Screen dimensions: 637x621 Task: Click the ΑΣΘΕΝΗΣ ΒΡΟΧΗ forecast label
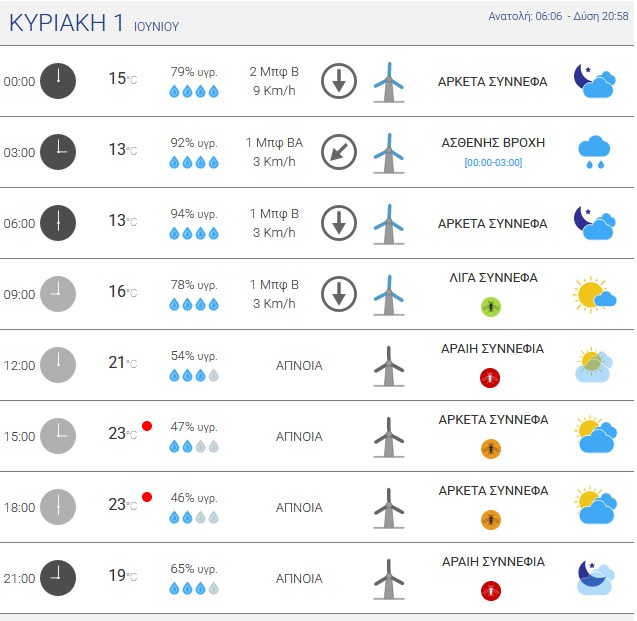click(493, 143)
